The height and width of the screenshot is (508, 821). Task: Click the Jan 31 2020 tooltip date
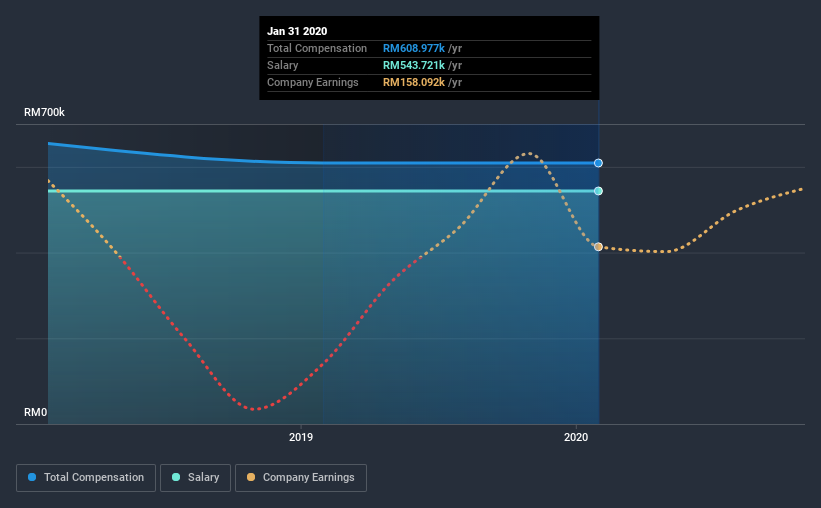point(297,31)
